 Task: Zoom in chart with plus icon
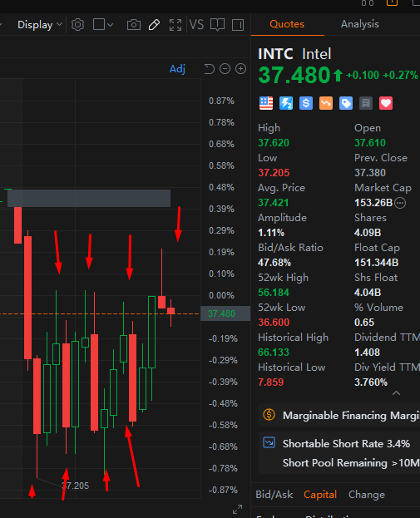click(240, 69)
